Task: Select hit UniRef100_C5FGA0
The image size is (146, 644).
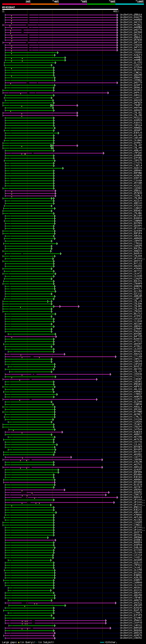Action: (131, 153)
